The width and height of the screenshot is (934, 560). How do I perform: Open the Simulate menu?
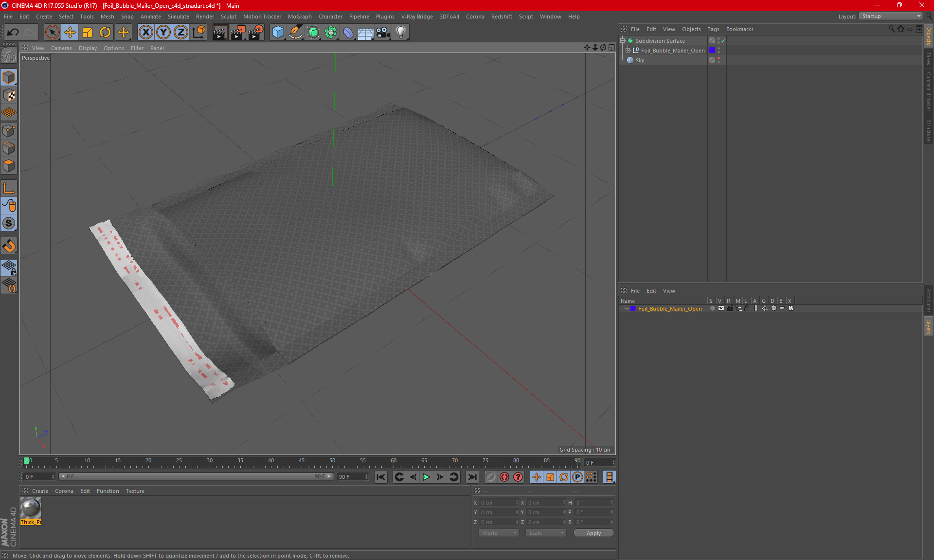[179, 17]
